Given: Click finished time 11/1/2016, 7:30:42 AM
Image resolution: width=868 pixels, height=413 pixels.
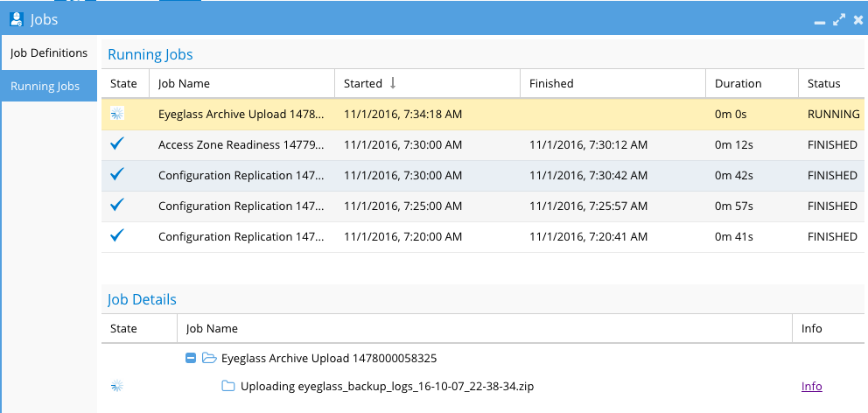Looking at the screenshot, I should (588, 176).
